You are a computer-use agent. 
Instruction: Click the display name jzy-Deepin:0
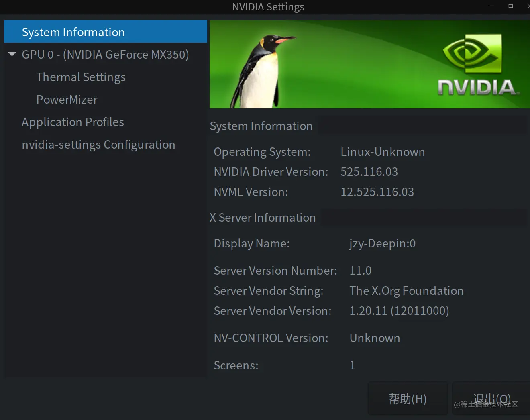click(382, 243)
